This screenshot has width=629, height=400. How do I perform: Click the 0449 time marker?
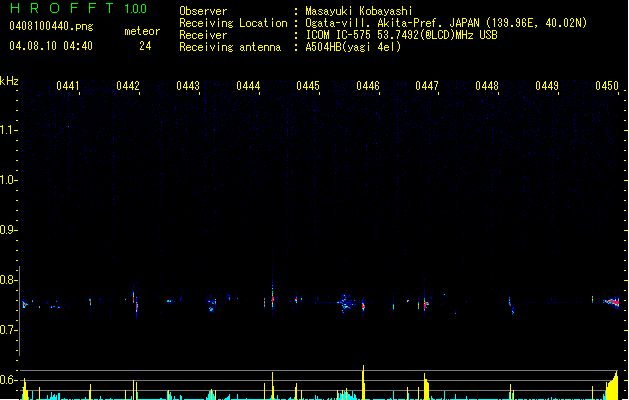547,86
